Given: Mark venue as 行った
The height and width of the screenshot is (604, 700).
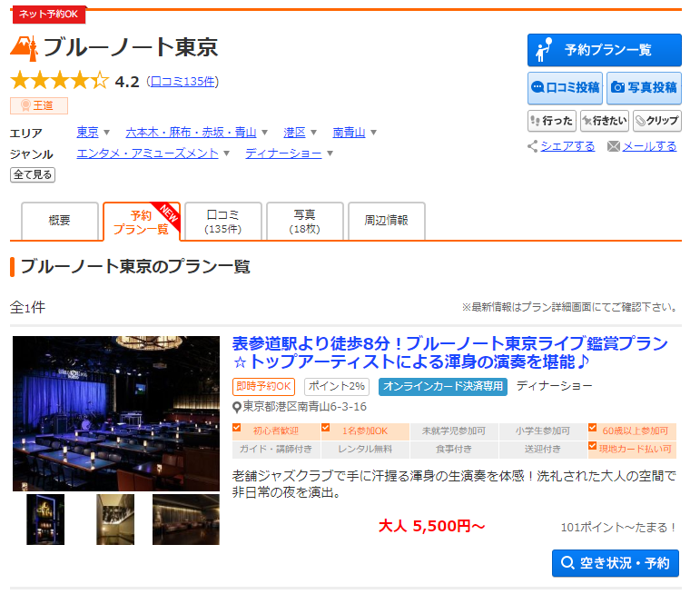Looking at the screenshot, I should [x=551, y=121].
